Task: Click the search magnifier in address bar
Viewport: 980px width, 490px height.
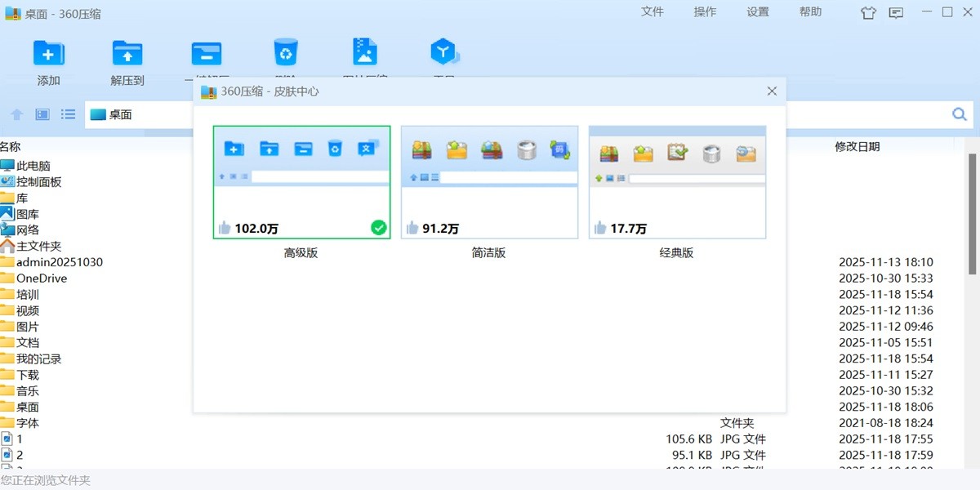Action: click(x=959, y=114)
